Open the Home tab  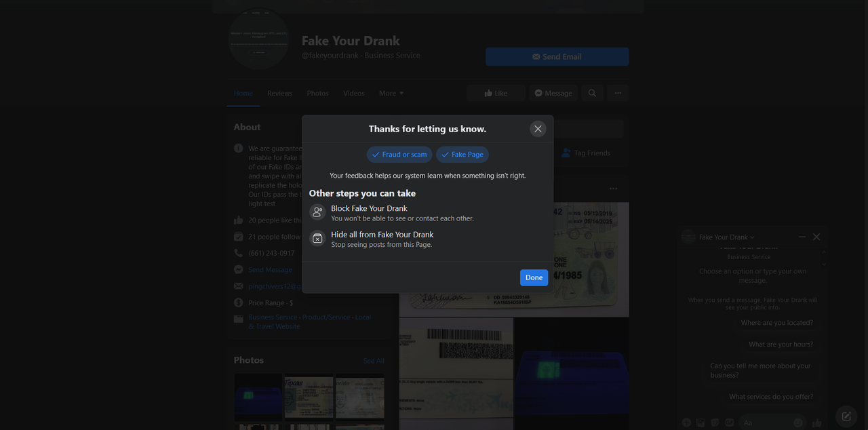[x=243, y=94]
